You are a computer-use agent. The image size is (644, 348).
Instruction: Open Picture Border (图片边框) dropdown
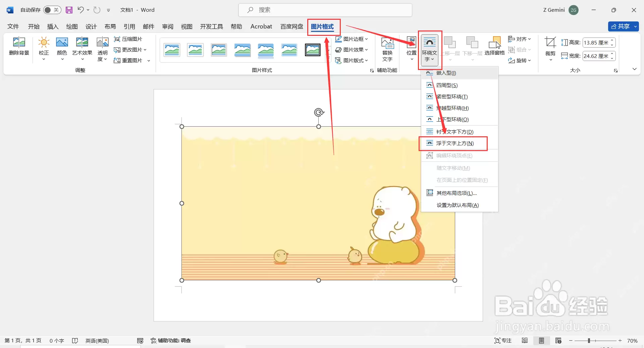point(352,39)
